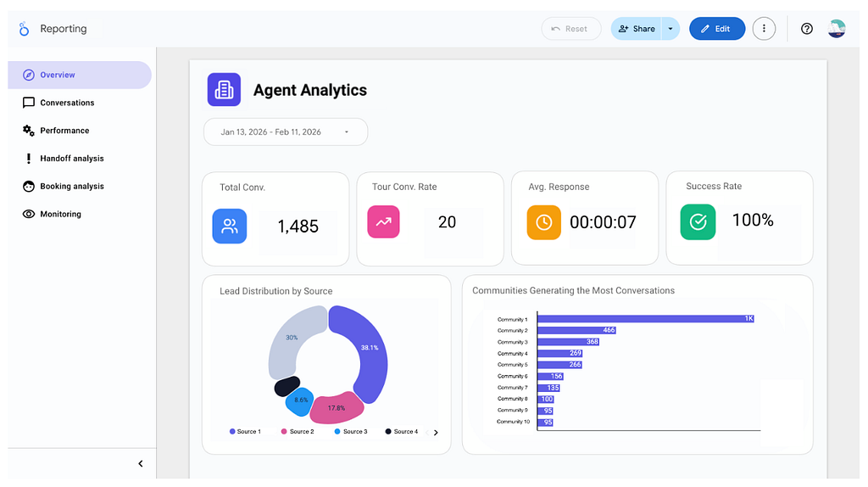Click the Reset button
Screen dimensions: 868x487
click(570, 29)
